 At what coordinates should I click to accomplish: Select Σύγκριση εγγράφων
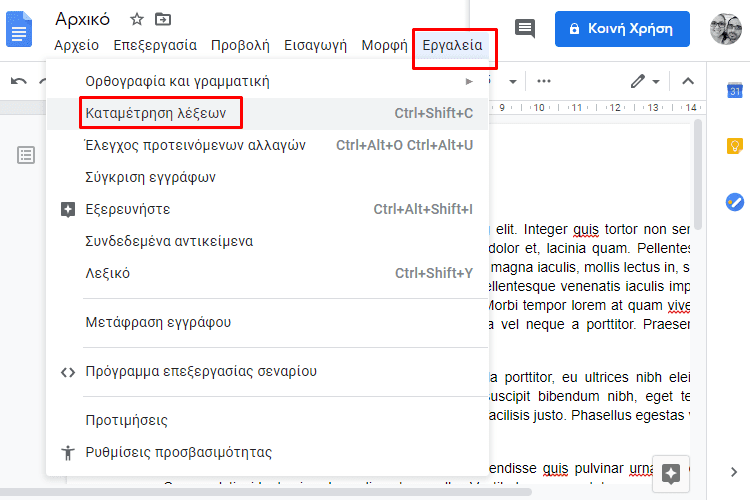click(x=267, y=178)
